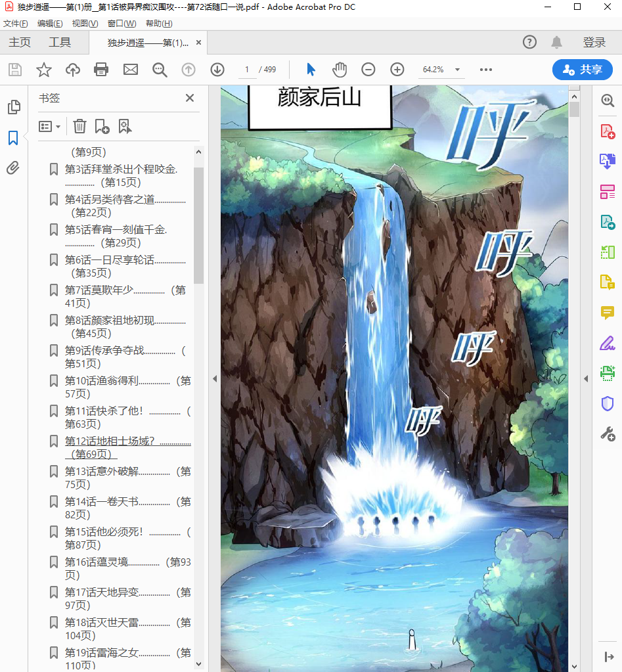Jump to bookmark 第18话灭世天雷
Screen dimensions: 622x672
pyautogui.click(x=127, y=629)
